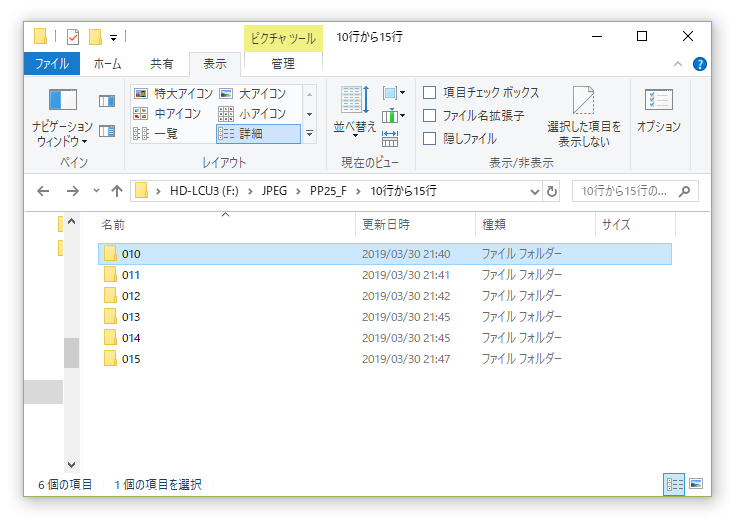This screenshot has width=740, height=525.
Task: Switch to the 管理 tab
Action: pyautogui.click(x=283, y=64)
